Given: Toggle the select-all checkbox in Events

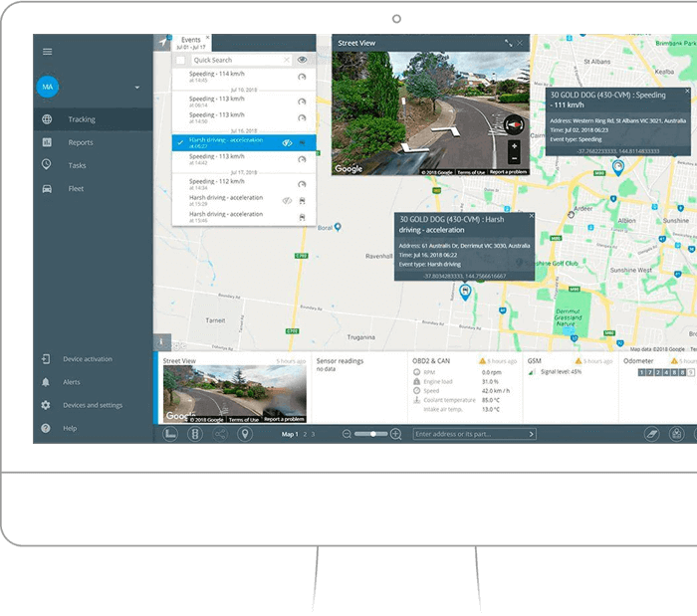Looking at the screenshot, I should click(x=180, y=60).
